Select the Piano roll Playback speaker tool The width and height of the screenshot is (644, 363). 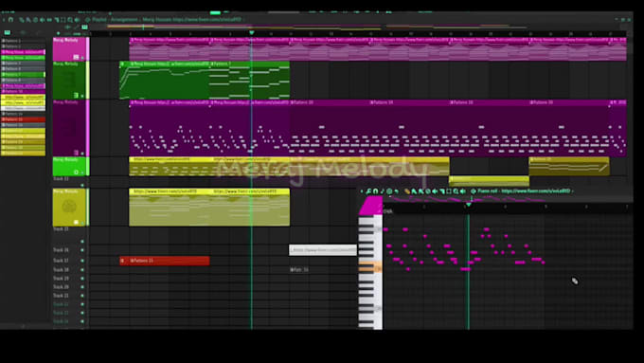click(462, 191)
